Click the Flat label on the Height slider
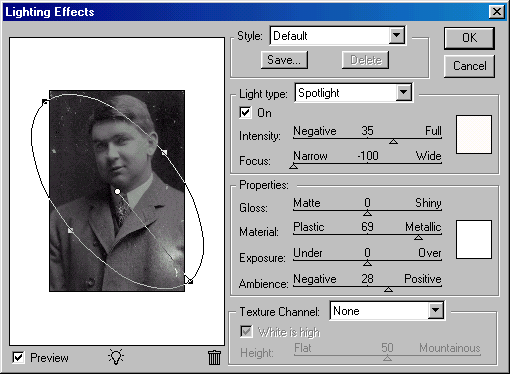The image size is (510, 374). coord(303,348)
